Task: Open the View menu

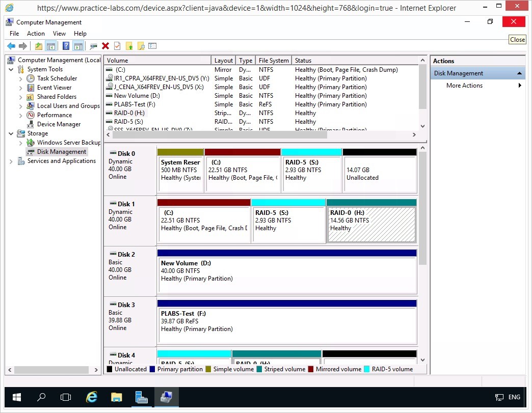Action: point(59,34)
